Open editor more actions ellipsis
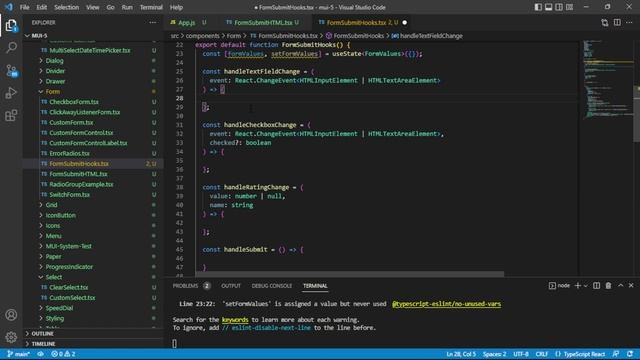 click(629, 22)
